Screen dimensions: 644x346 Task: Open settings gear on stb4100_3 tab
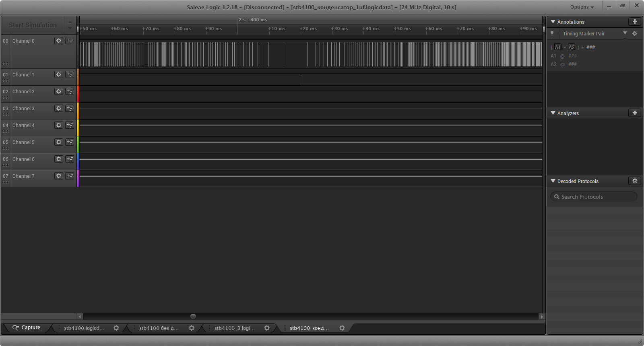tap(267, 328)
